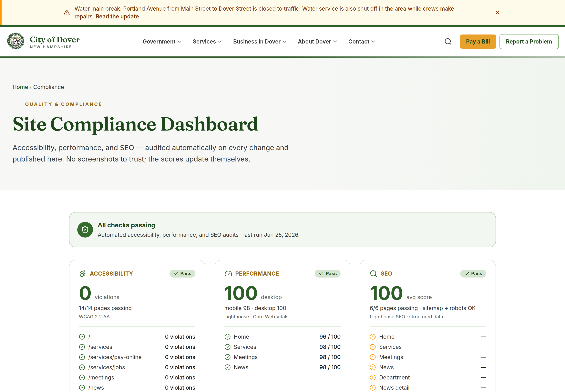Click the City of Dover site title
The image size is (565, 392).
click(x=55, y=40)
